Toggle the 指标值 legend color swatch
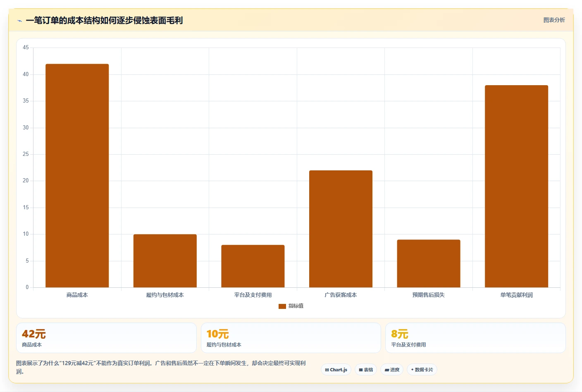This screenshot has height=392, width=582. pos(282,306)
